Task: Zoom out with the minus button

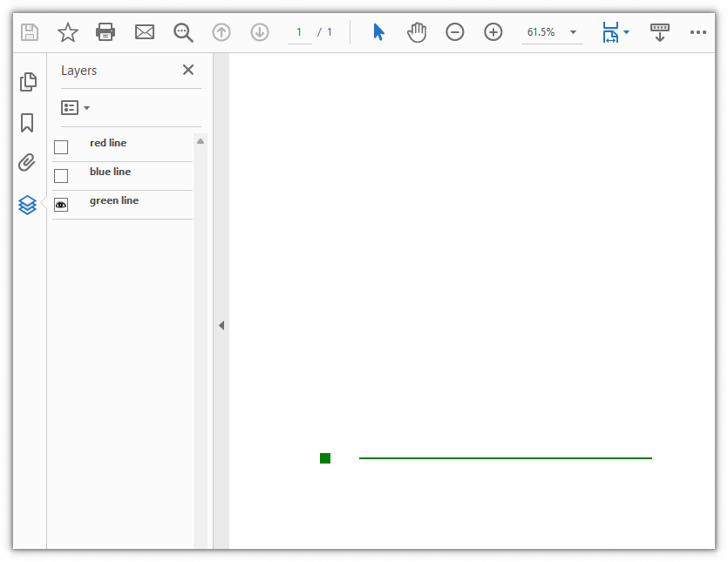Action: click(x=454, y=32)
